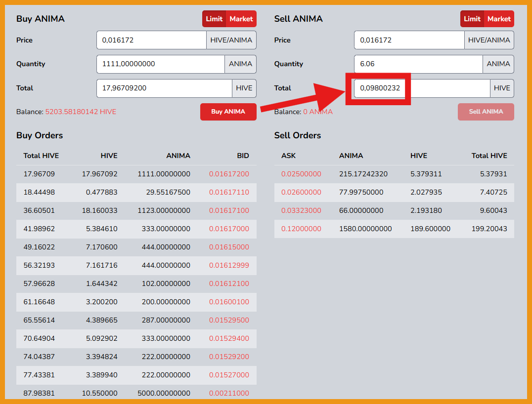
Task: Select Limit in the Buy ANIMA panel
Action: point(214,19)
